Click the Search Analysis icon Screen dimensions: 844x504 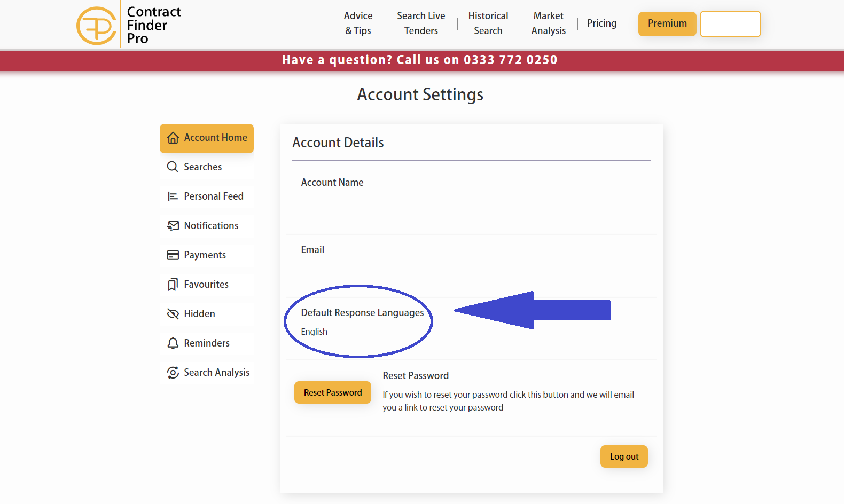click(x=173, y=373)
